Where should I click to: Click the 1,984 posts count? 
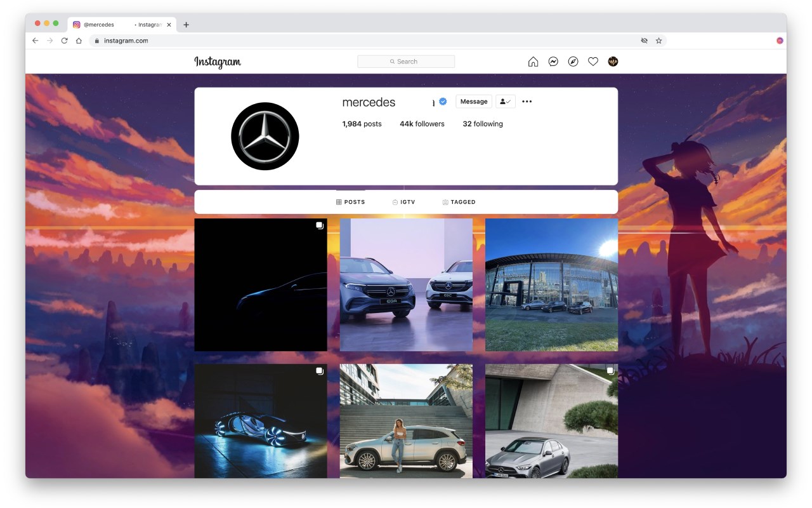[x=362, y=124]
